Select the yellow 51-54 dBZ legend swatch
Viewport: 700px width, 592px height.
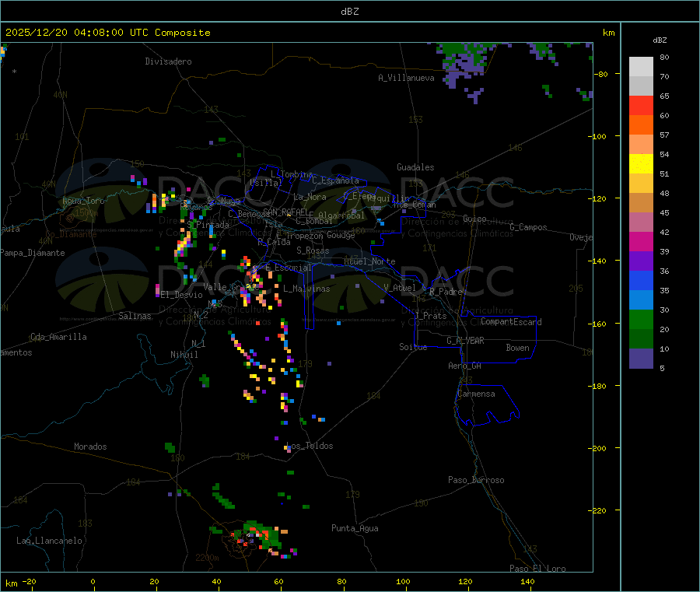[641, 164]
